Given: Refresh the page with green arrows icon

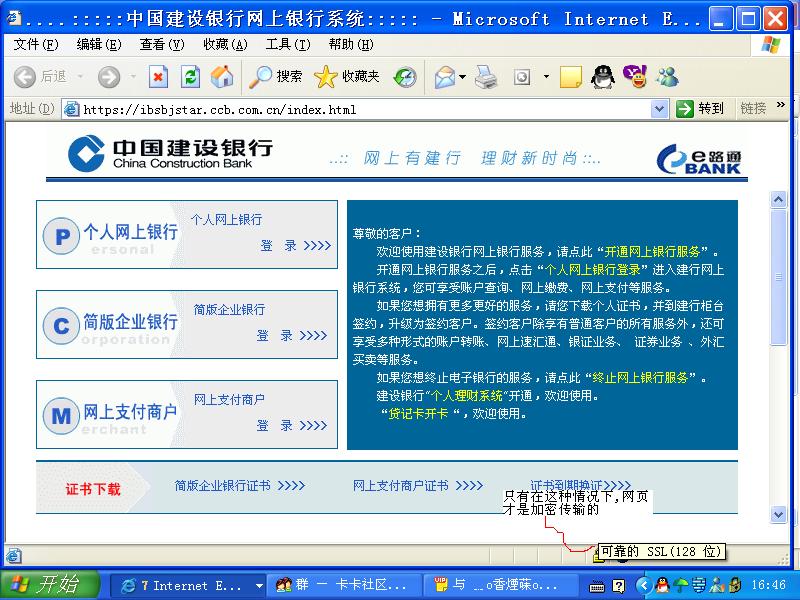Looking at the screenshot, I should (190, 77).
